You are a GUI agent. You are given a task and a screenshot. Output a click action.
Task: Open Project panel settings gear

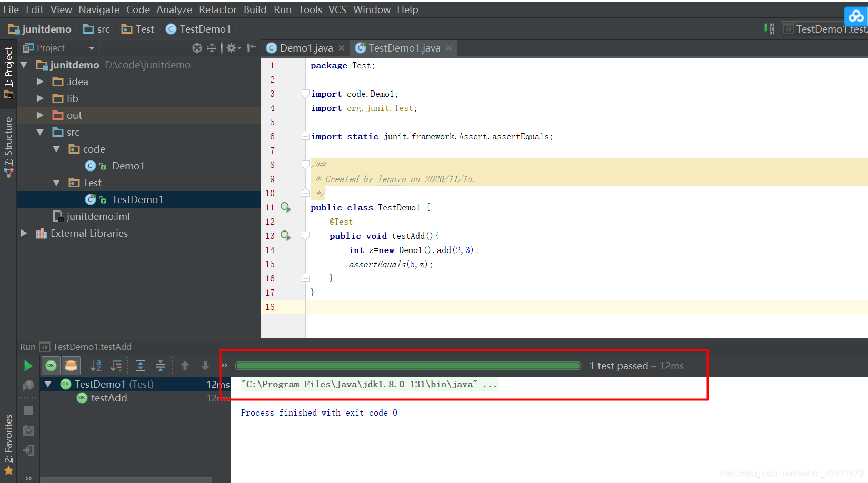233,48
